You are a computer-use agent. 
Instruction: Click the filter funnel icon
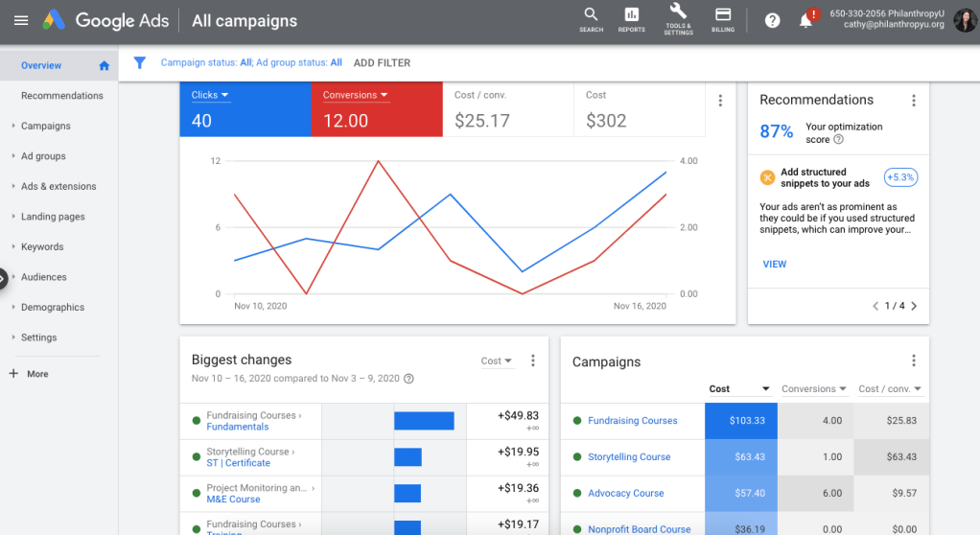[x=140, y=62]
